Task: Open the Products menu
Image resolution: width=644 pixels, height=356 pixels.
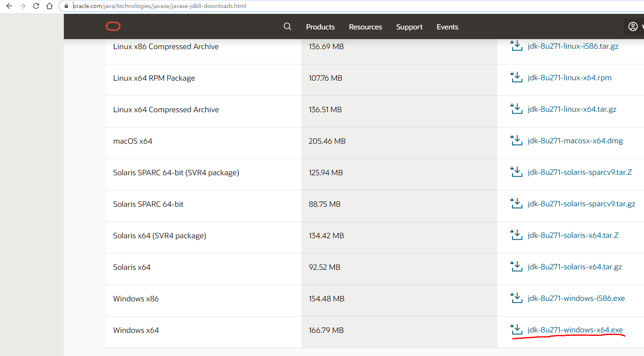Action: [x=320, y=27]
